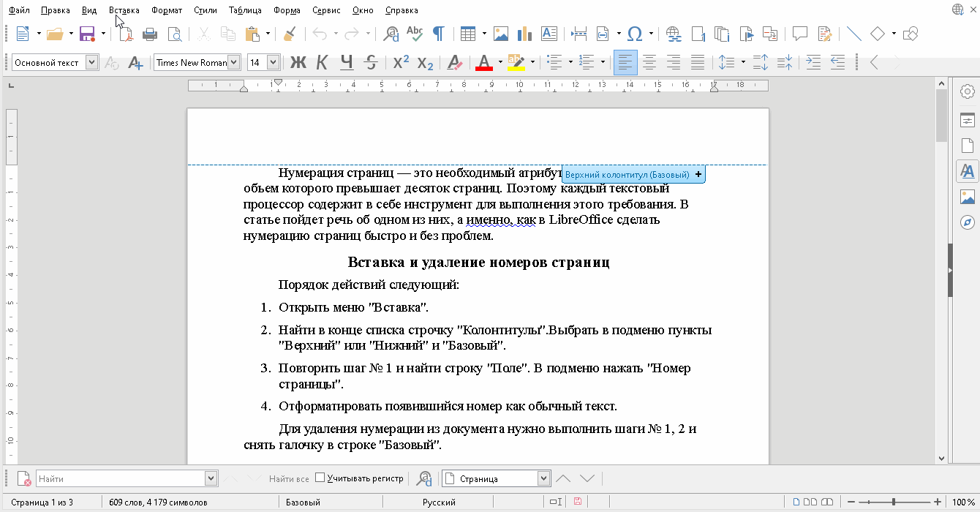Insert a footnote
Viewport: 980px width, 512px height.
tap(698, 34)
